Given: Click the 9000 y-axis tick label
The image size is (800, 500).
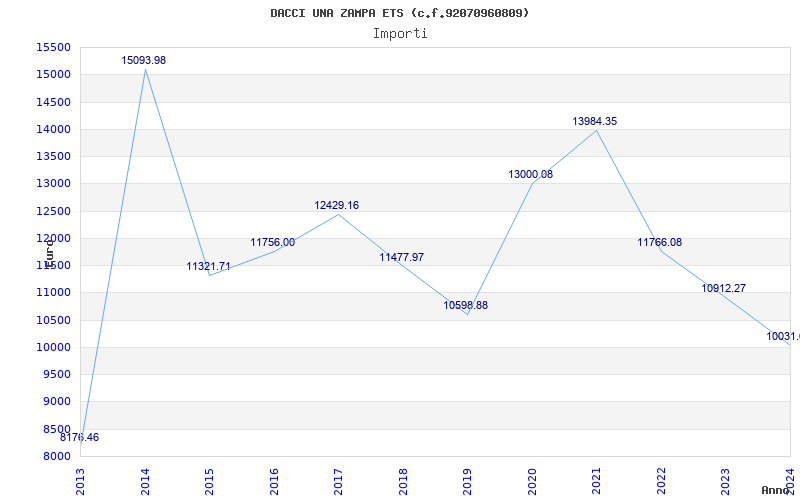Looking at the screenshot, I should 56,402.
